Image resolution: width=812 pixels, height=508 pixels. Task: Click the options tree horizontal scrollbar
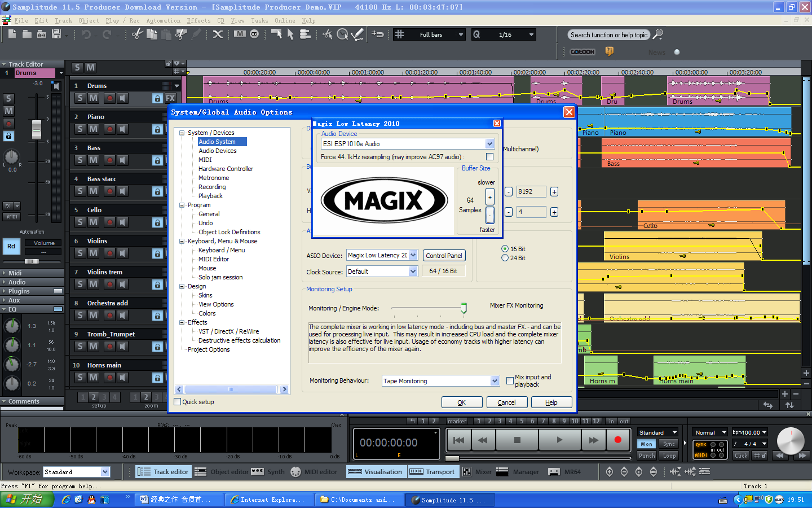click(231, 389)
